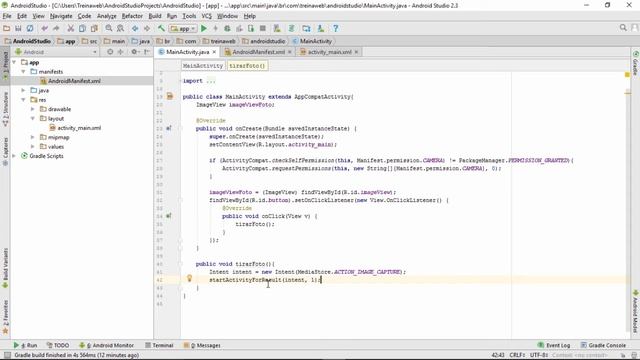Expand the mipmap folder node
The width and height of the screenshot is (640, 360).
click(33, 138)
